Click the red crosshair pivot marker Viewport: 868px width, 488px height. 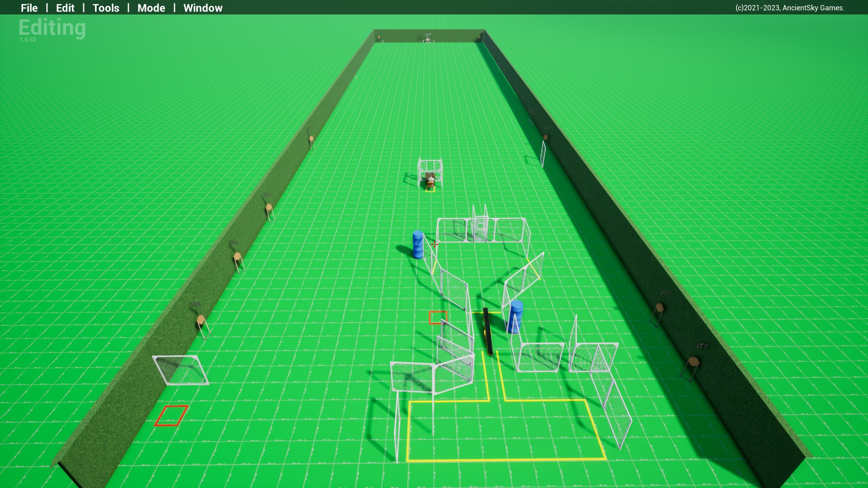[434, 244]
